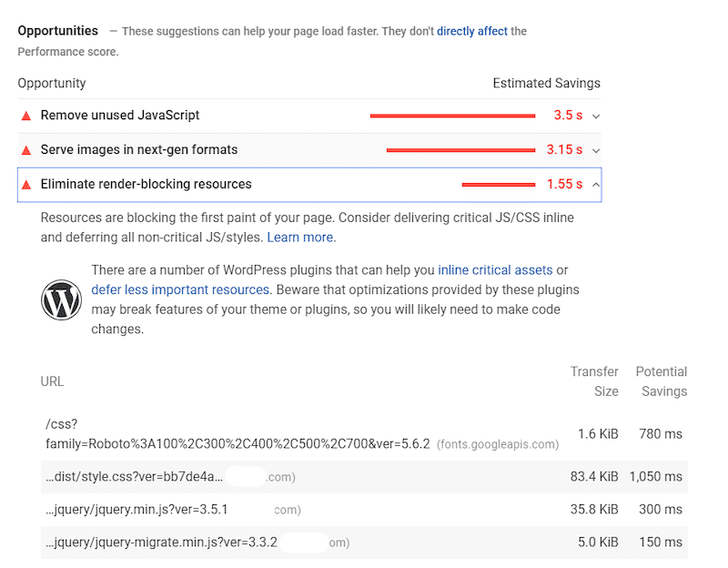The height and width of the screenshot is (568, 728).
Task: Collapse the Eliminate render-blocking resources section
Action: tap(593, 185)
